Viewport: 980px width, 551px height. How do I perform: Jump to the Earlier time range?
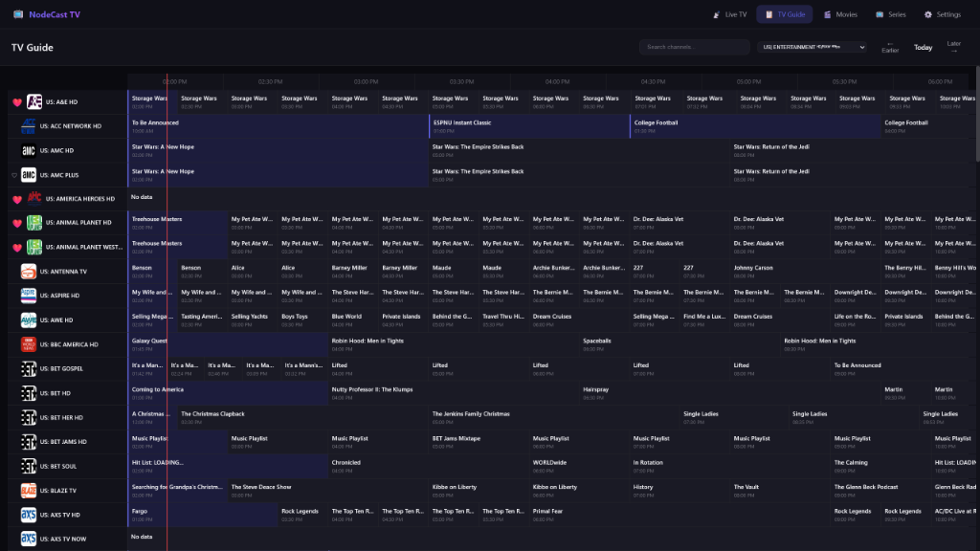(890, 47)
